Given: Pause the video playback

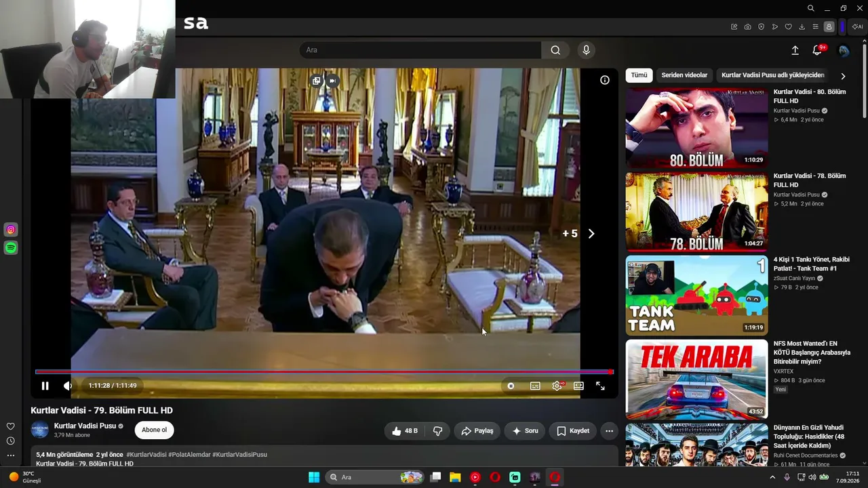Looking at the screenshot, I should click(45, 386).
